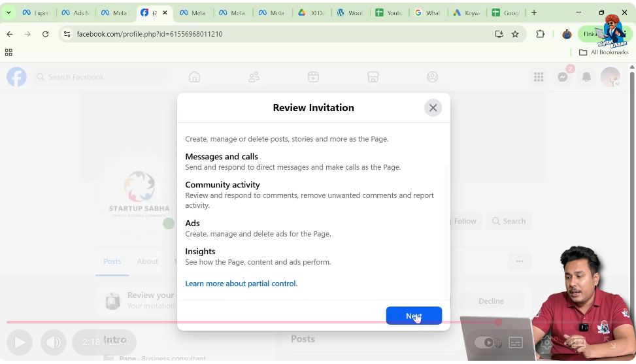Bookmark this page with the star
Viewport: 636px width, 364px height.
515,34
